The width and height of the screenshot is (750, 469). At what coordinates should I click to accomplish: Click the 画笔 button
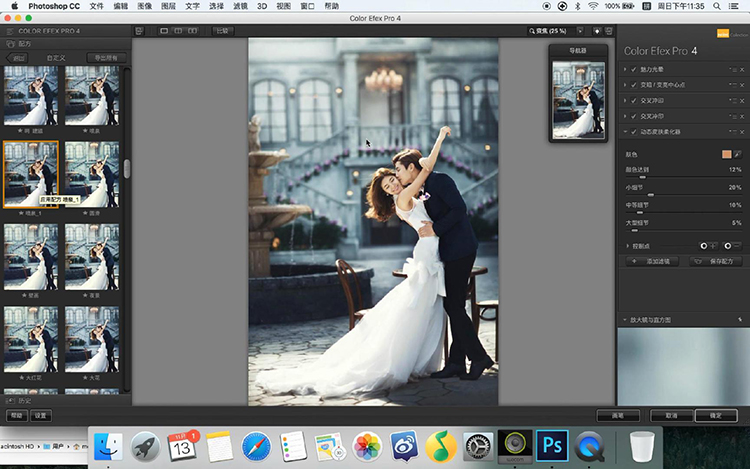click(618, 415)
